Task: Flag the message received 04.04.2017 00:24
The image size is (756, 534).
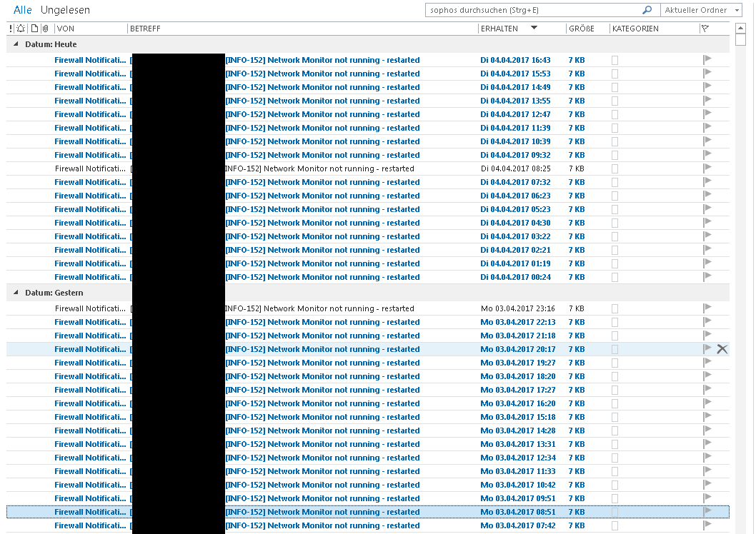Action: tap(707, 277)
